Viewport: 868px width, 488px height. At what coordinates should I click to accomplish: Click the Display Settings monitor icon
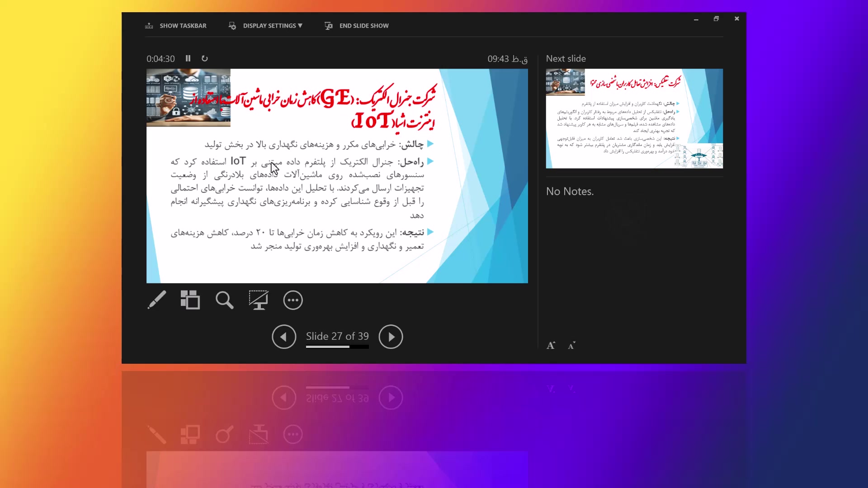click(232, 26)
